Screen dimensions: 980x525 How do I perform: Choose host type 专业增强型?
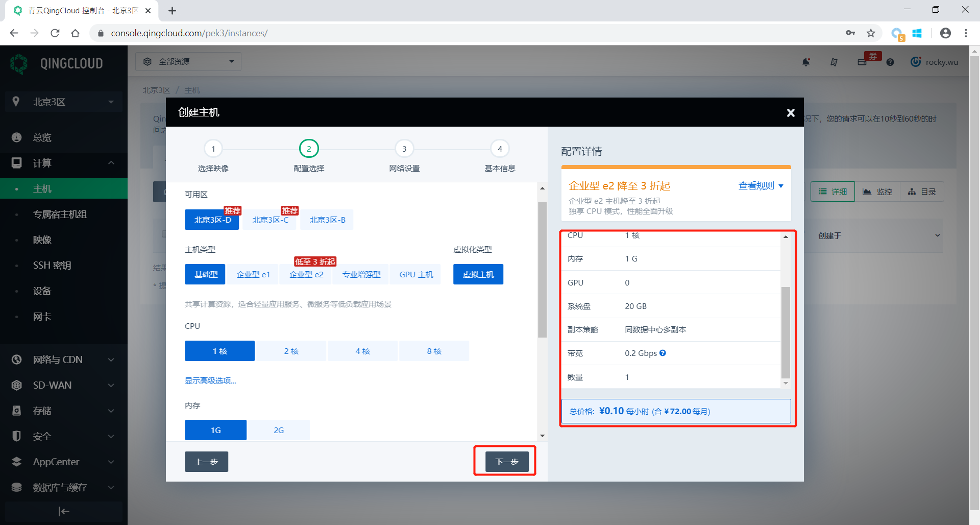click(x=361, y=274)
